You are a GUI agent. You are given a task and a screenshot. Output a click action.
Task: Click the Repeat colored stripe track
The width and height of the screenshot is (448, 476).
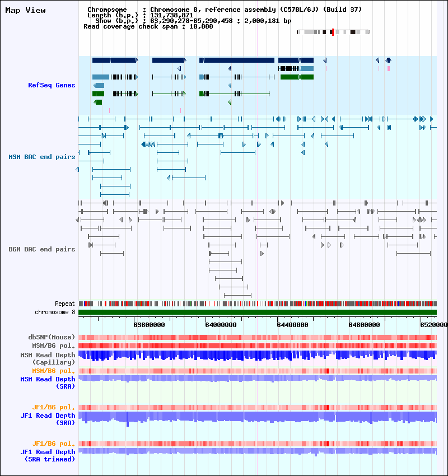258,304
